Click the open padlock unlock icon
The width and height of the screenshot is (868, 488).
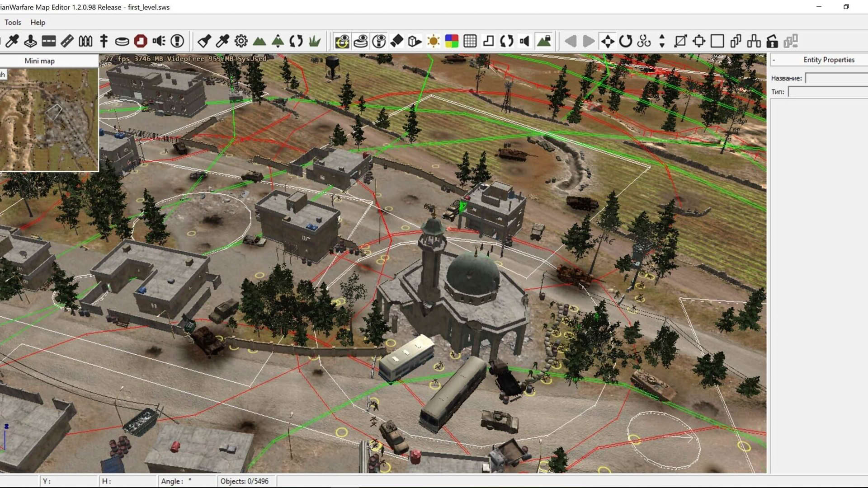pos(772,41)
